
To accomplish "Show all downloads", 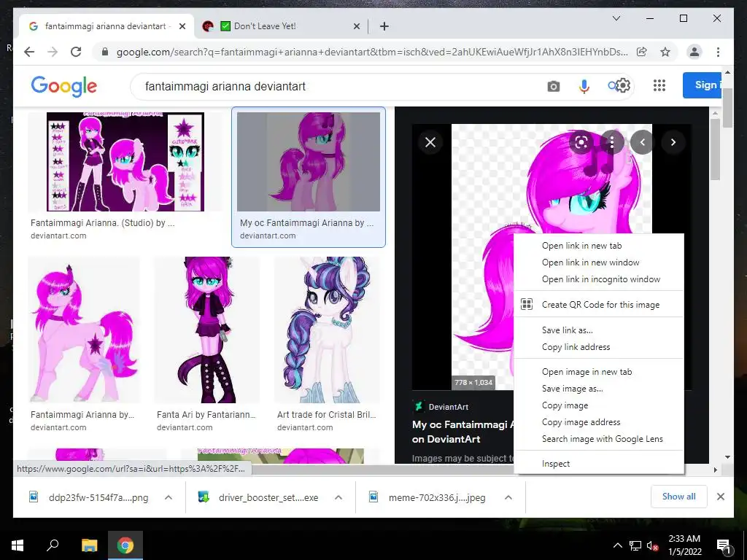I will tap(679, 497).
